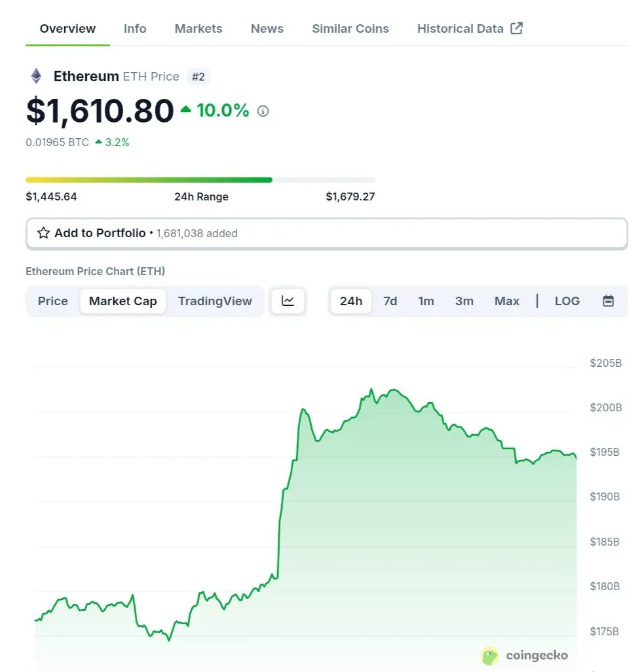This screenshot has width=642, height=672.
Task: Click the star icon in Add to Portfolio
Action: tap(43, 233)
